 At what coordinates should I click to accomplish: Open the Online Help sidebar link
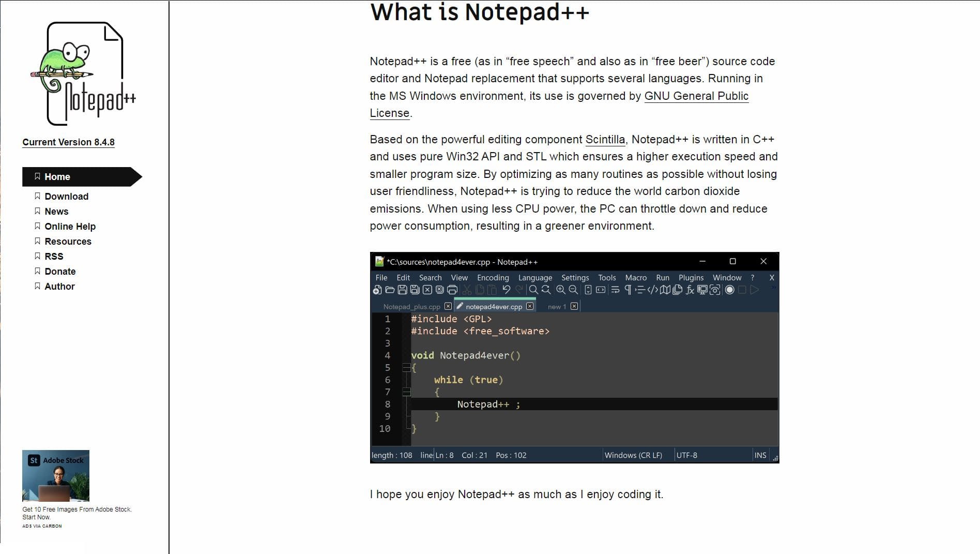click(70, 227)
